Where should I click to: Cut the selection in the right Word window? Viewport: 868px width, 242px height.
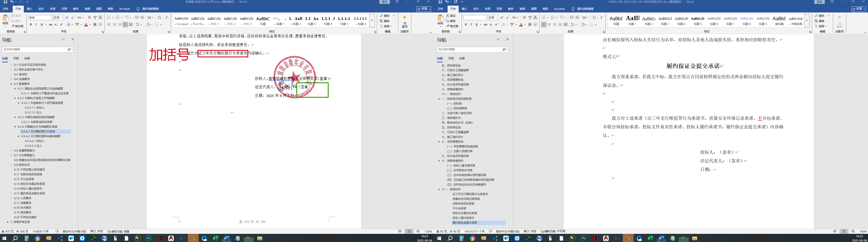tap(451, 16)
